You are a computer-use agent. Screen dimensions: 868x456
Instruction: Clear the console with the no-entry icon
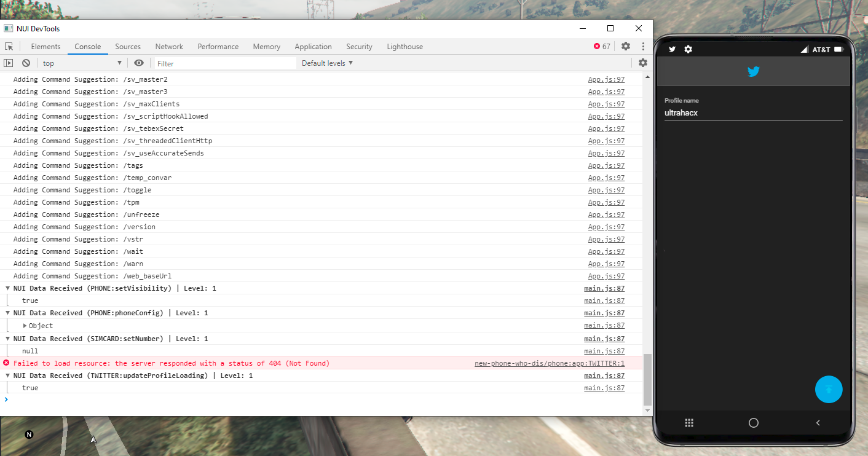pyautogui.click(x=25, y=62)
